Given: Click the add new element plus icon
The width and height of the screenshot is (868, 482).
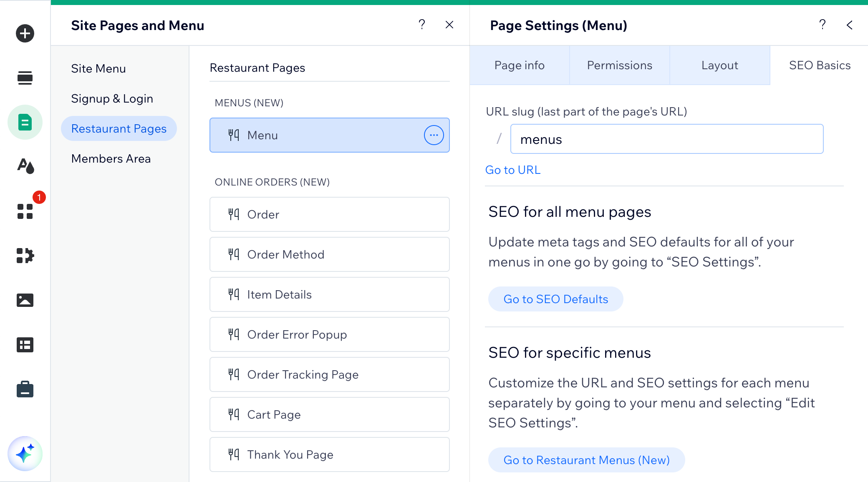Looking at the screenshot, I should pos(25,33).
